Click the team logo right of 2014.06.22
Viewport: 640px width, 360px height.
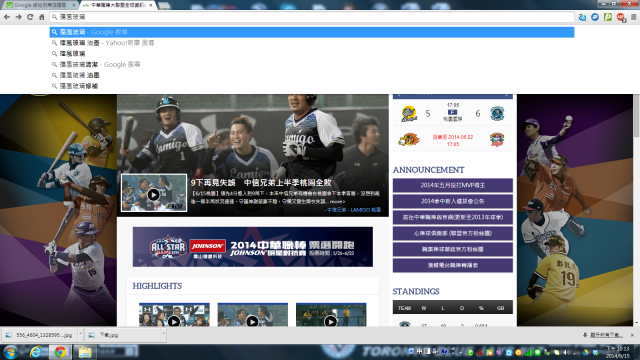(x=497, y=140)
